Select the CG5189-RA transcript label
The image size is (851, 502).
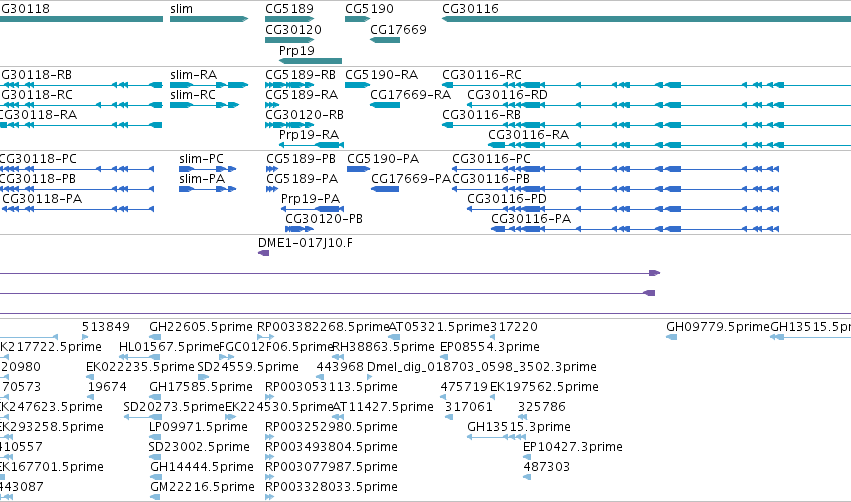point(302,95)
